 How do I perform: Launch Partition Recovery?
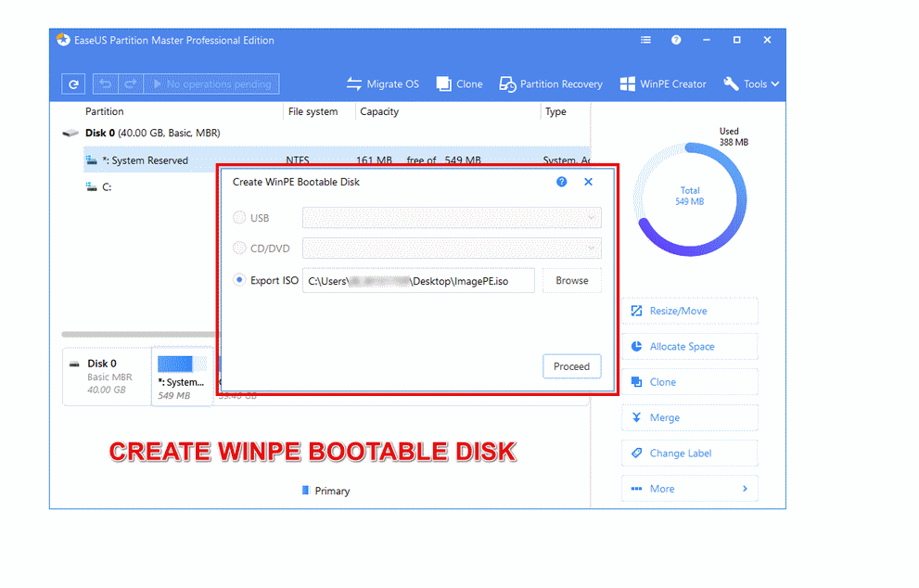550,83
